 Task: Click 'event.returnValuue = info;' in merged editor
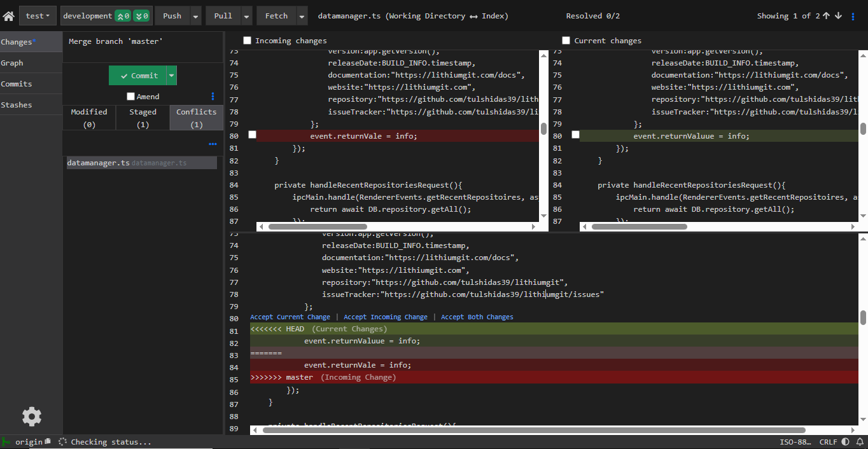tap(362, 341)
